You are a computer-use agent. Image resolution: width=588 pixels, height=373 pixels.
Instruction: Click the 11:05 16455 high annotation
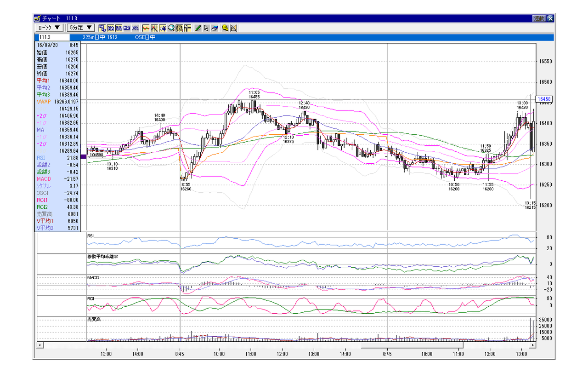click(x=254, y=94)
